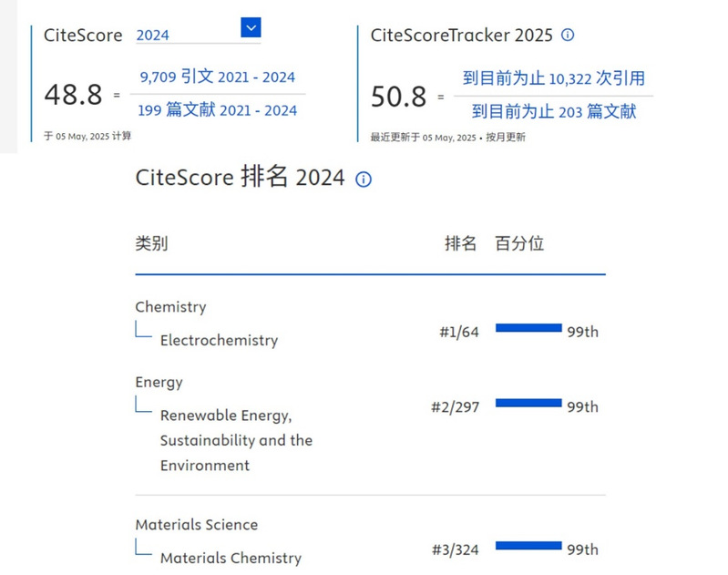Click the 类别 column header

[151, 243]
